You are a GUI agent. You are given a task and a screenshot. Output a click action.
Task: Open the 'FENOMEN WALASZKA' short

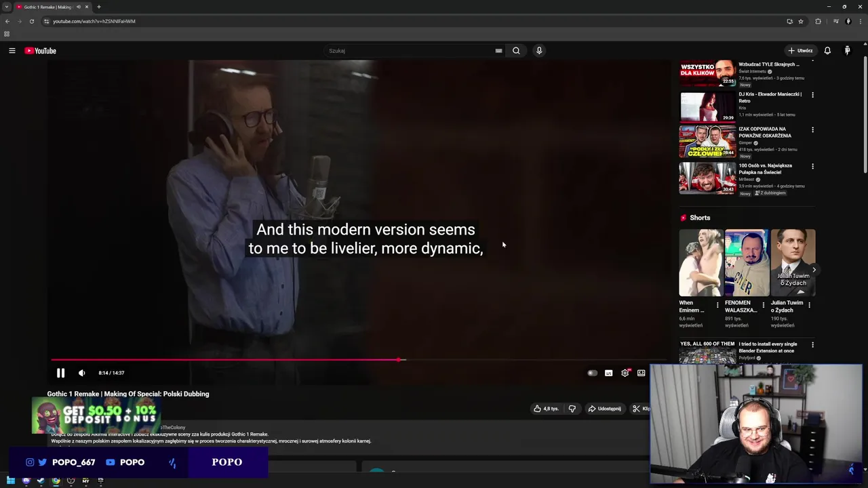pyautogui.click(x=747, y=263)
